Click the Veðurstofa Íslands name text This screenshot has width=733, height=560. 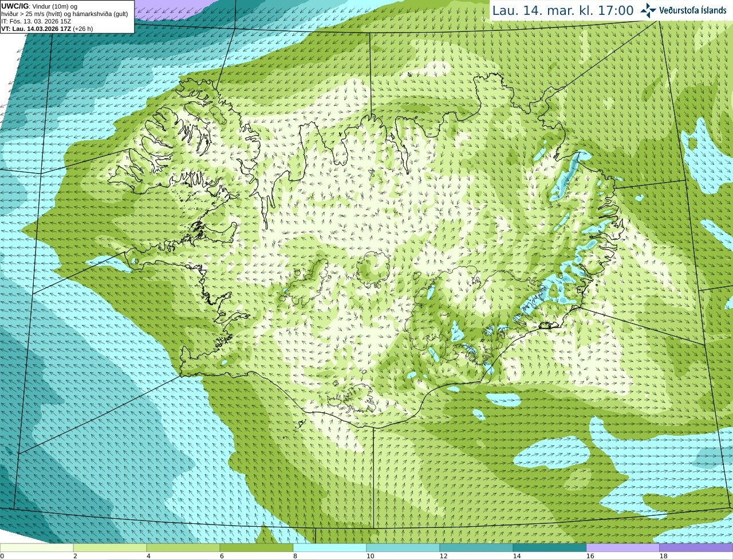(693, 10)
